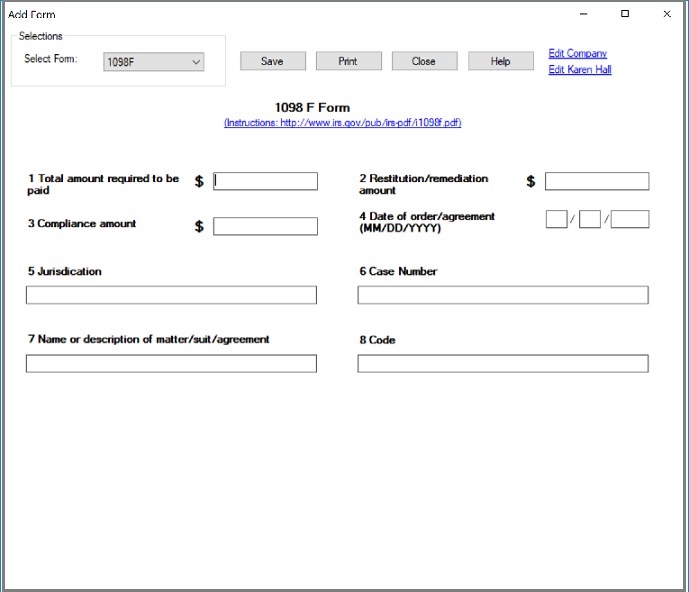
Task: Focus the Total amount required field
Action: 265,181
